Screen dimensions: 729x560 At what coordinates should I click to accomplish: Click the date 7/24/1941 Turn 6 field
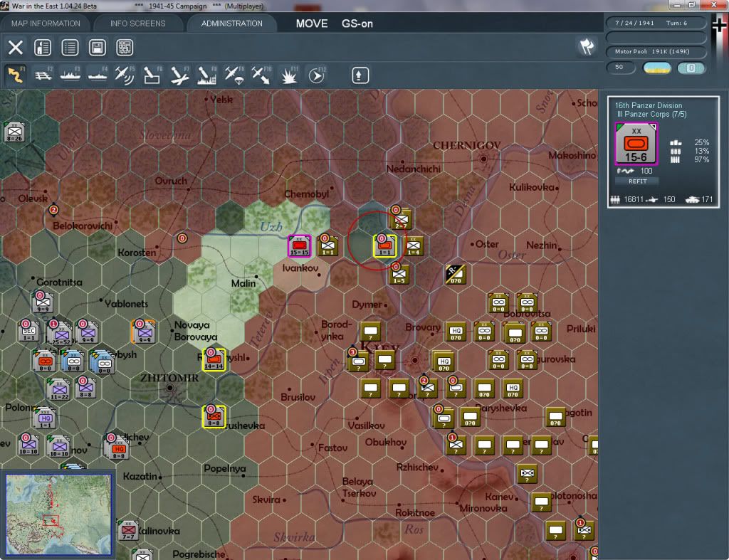coord(656,23)
